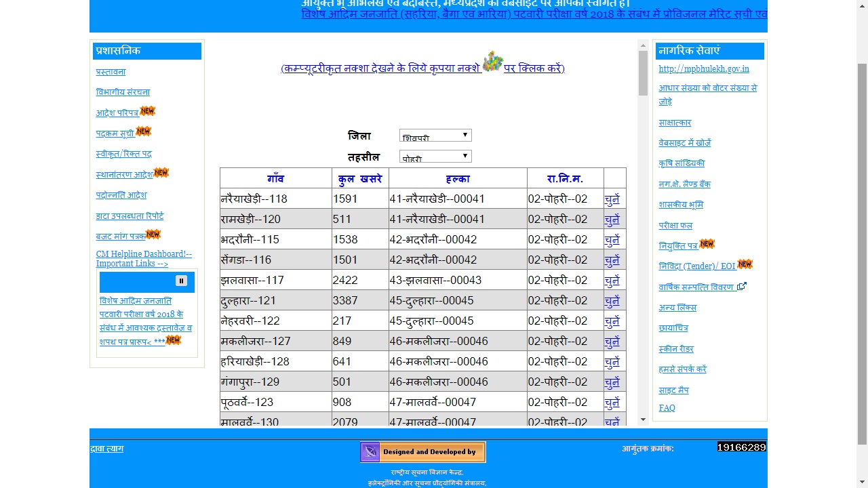Select प्रस्तावना from the प्रशासनिक sidebar
Viewport: 868px width, 488px height.
[x=109, y=71]
